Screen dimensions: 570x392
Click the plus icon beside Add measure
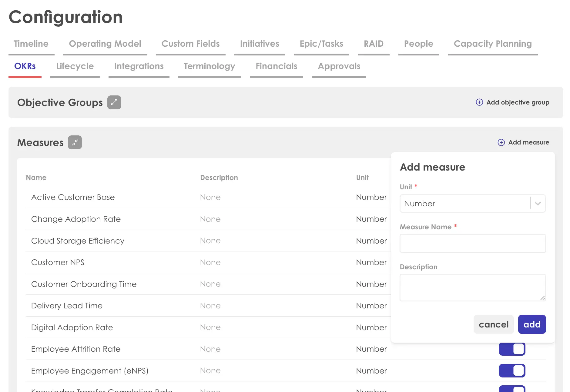click(x=501, y=142)
